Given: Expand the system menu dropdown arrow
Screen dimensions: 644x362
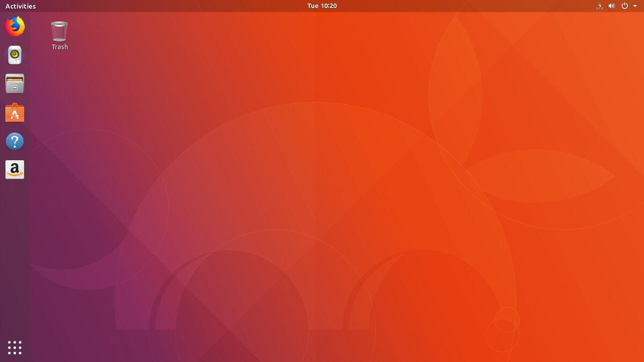Looking at the screenshot, I should (x=635, y=6).
